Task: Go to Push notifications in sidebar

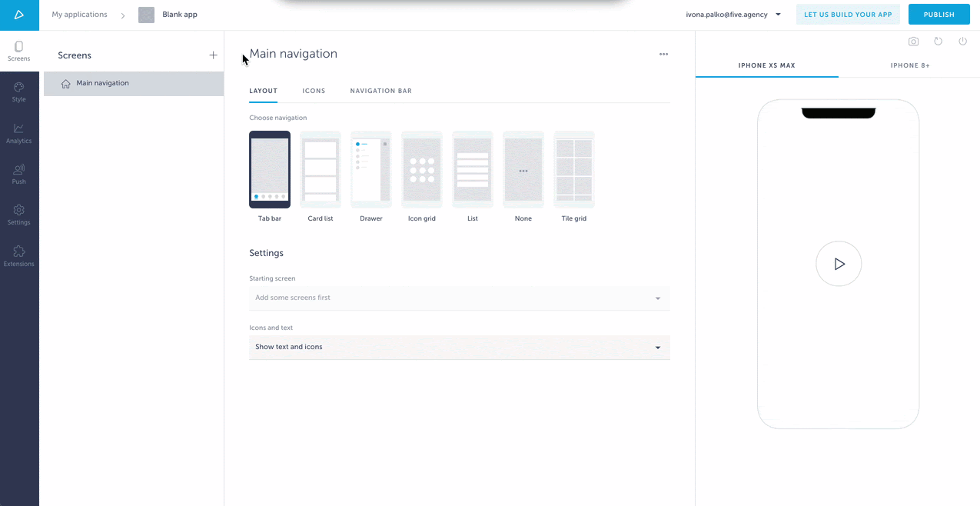Action: click(18, 174)
